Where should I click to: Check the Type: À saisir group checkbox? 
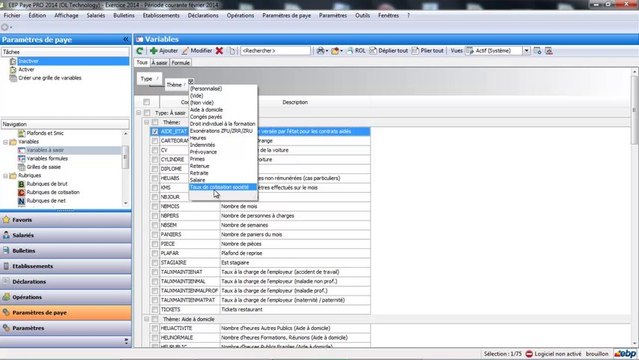(x=147, y=113)
